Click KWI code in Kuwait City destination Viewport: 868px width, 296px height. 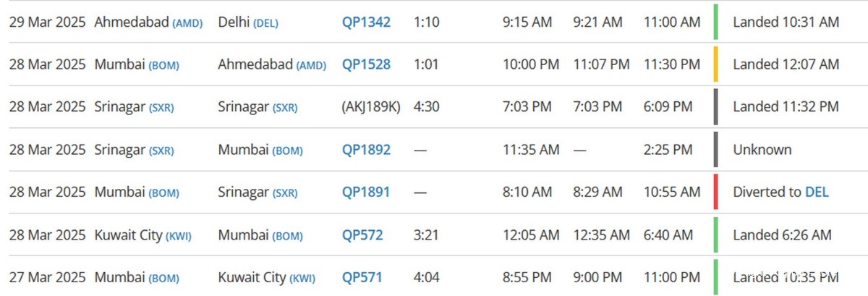point(302,278)
